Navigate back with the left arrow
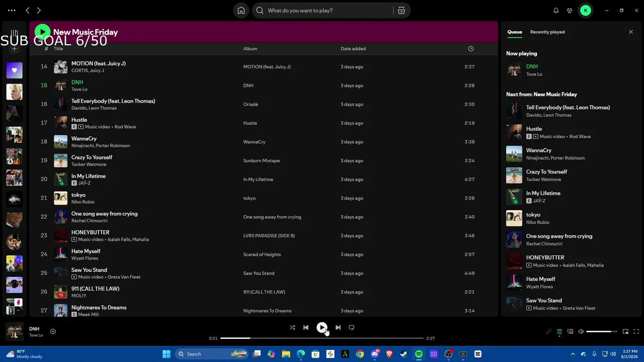644x362 pixels. 28,11
